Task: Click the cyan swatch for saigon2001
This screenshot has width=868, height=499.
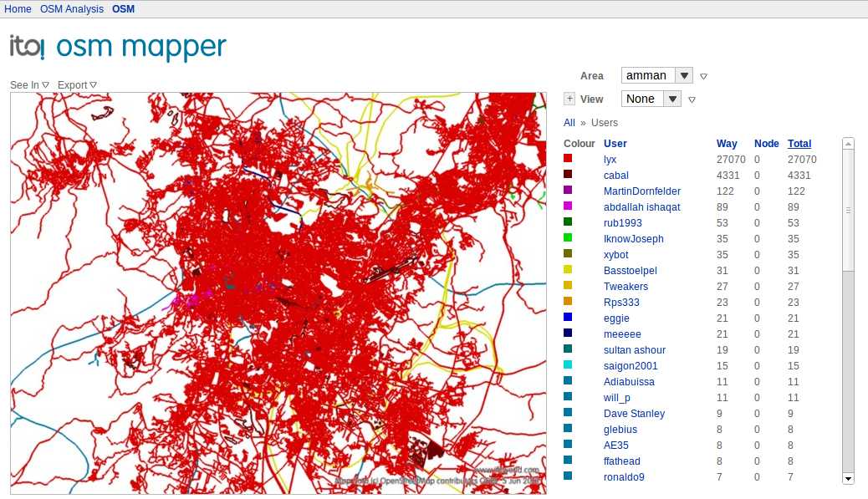Action: pos(568,364)
